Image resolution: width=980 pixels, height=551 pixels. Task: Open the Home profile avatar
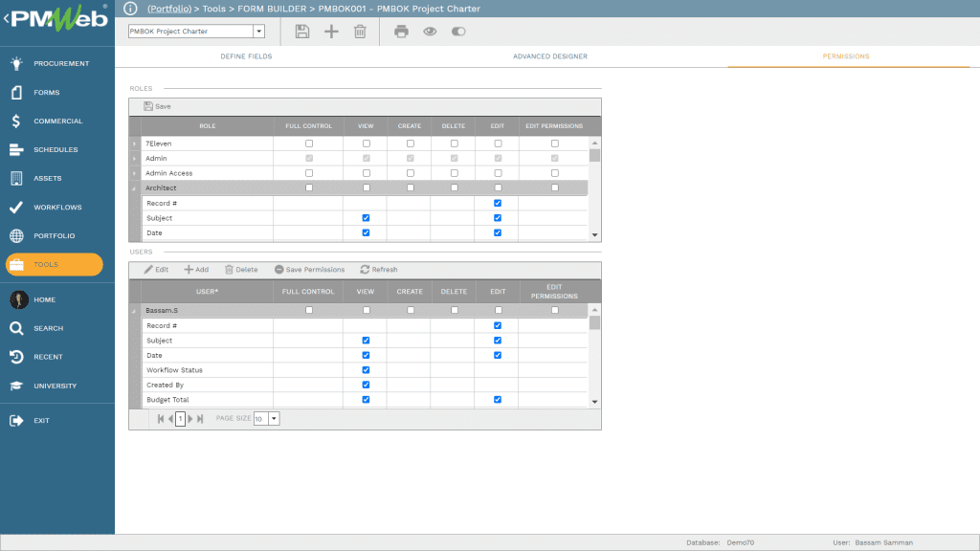19,299
